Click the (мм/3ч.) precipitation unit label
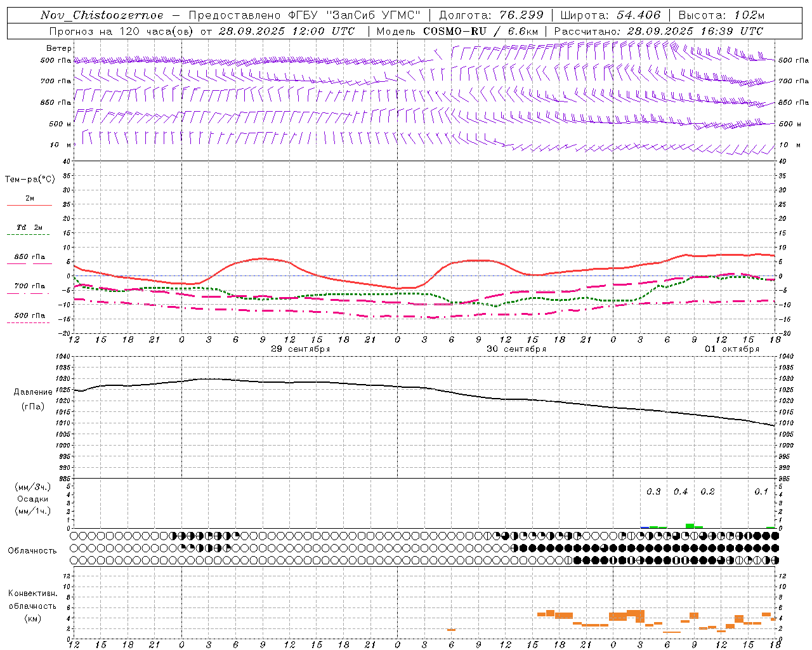 tap(32, 487)
